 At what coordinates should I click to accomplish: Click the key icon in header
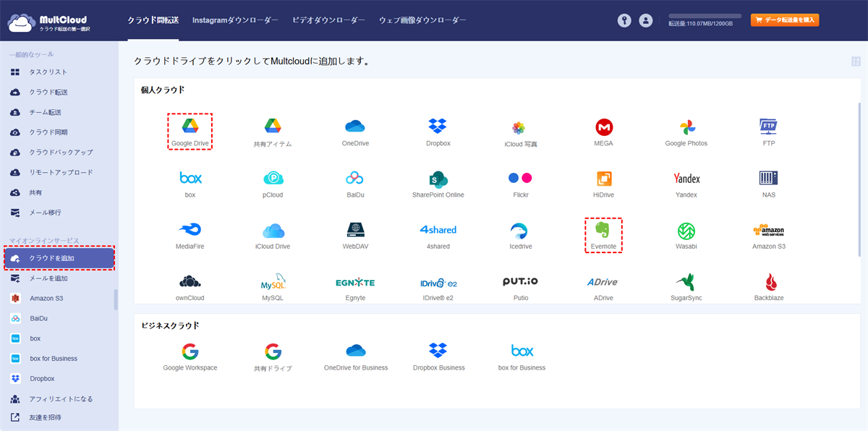pos(624,21)
